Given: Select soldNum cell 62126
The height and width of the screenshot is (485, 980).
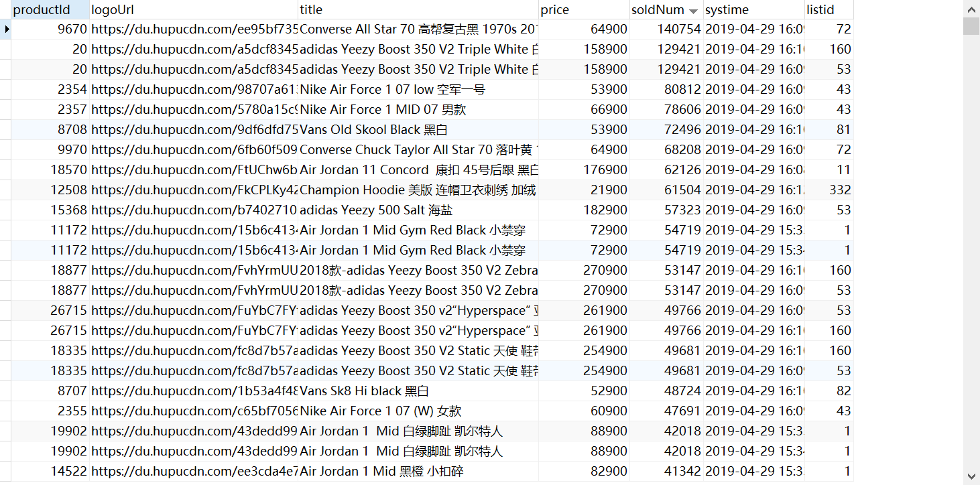Looking at the screenshot, I should point(666,170).
